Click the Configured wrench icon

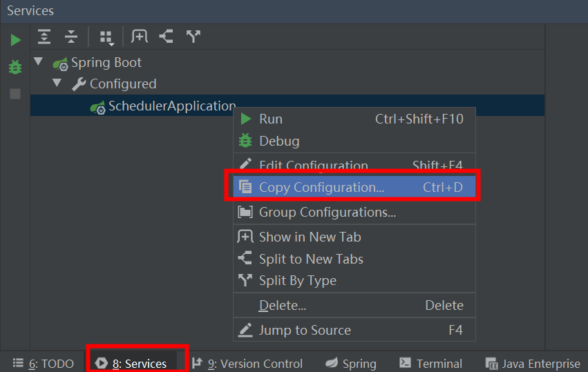pos(79,84)
